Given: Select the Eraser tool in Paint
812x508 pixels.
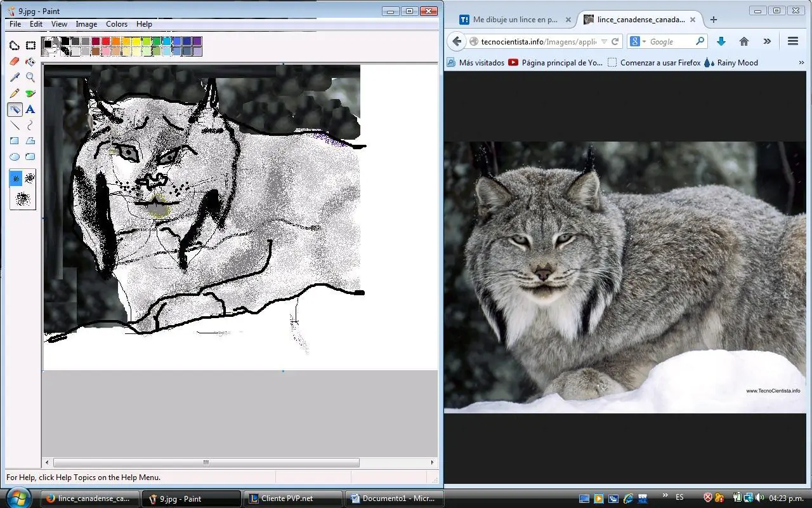Looking at the screenshot, I should point(15,62).
